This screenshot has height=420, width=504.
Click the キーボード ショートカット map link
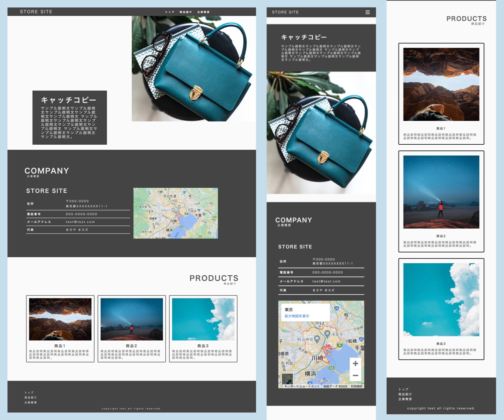(x=302, y=387)
